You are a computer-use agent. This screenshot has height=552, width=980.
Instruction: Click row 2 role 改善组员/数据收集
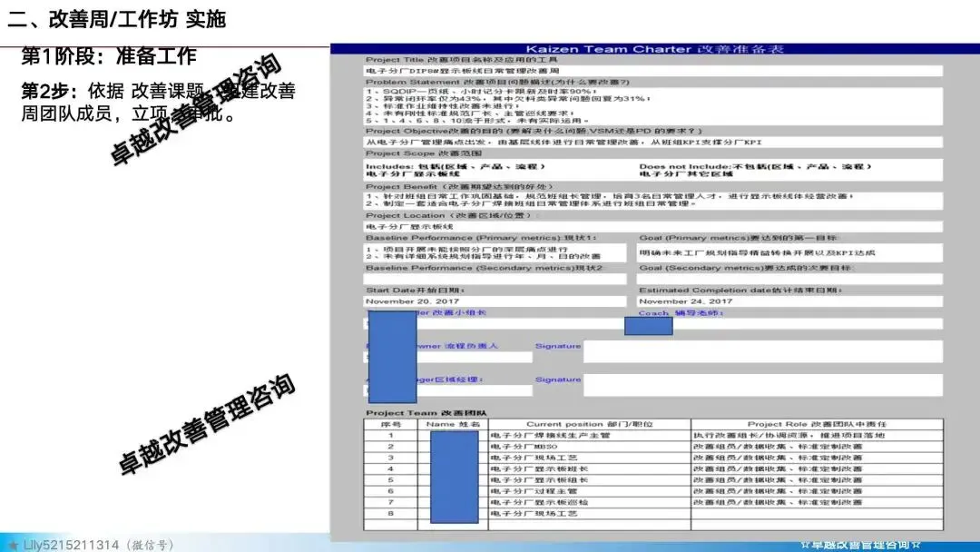[x=817, y=447]
